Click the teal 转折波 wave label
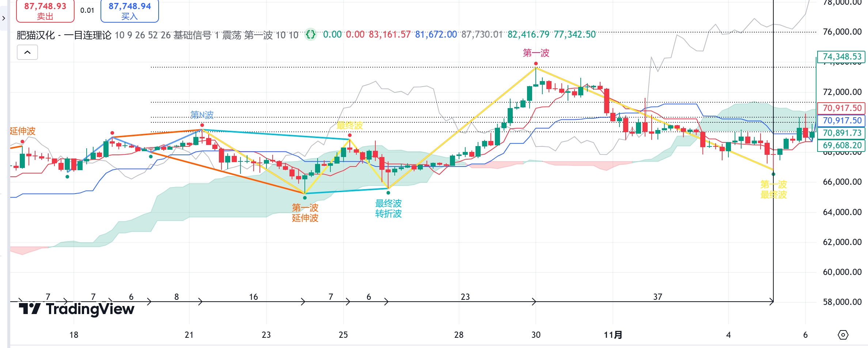Viewport: 868px width, 348px height. 388,214
